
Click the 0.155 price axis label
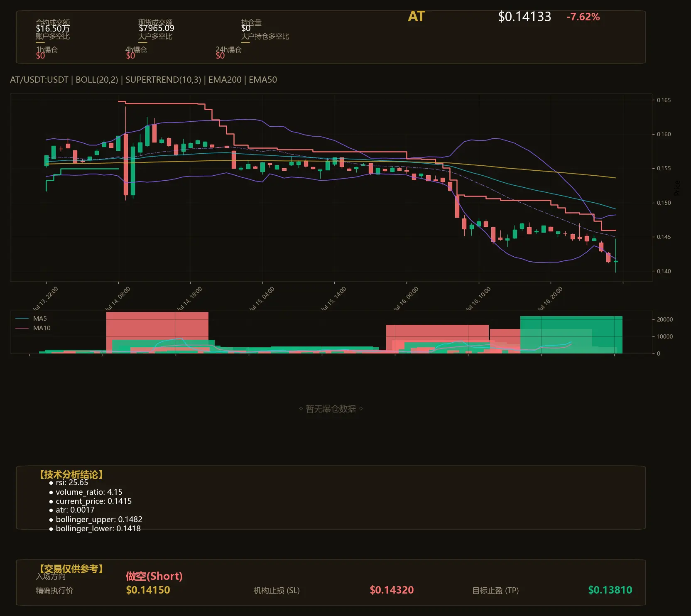coord(664,168)
